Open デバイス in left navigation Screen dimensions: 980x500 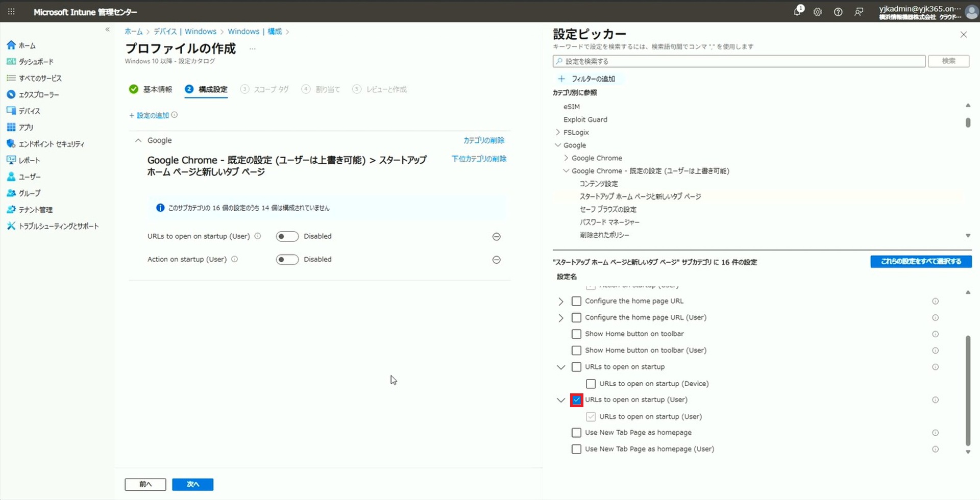point(29,111)
